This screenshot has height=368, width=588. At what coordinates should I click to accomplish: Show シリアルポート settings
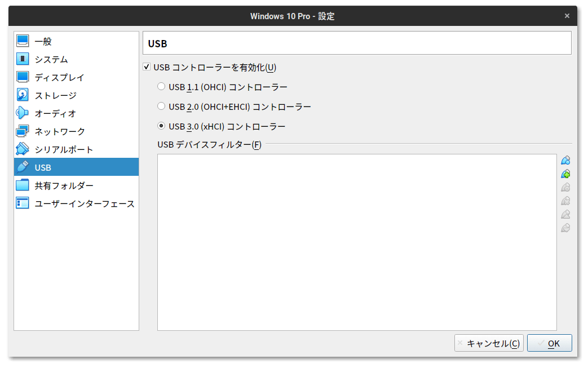click(76, 149)
